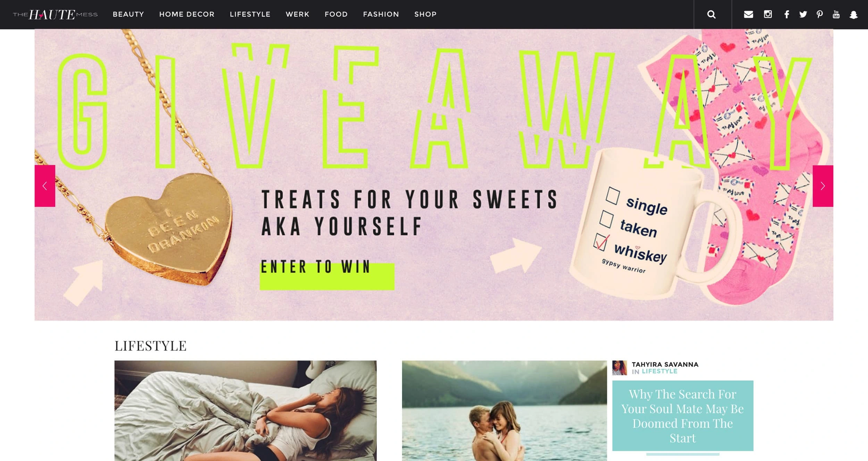The height and width of the screenshot is (461, 868).
Task: Open the woman-in-bed article thumbnail
Action: (245, 411)
